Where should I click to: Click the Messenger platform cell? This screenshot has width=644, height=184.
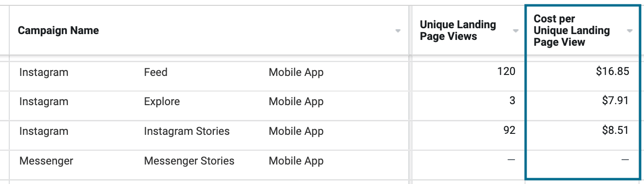click(x=46, y=161)
